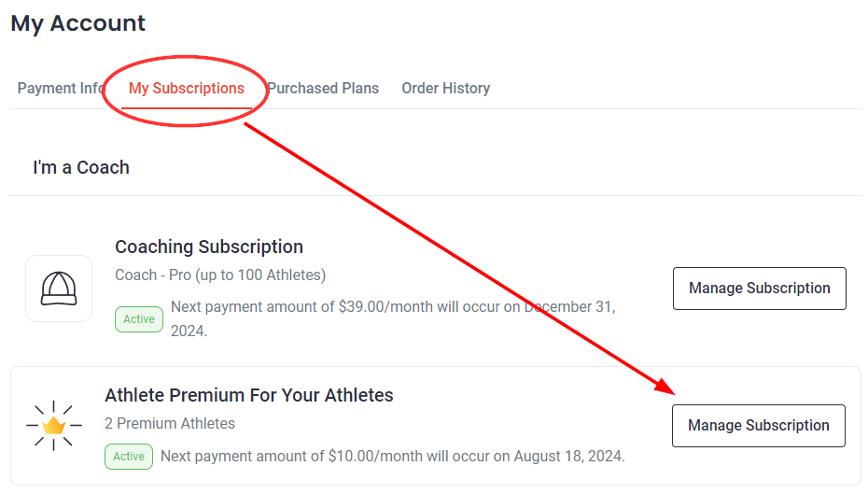Click the premium crown icon

coord(54,425)
